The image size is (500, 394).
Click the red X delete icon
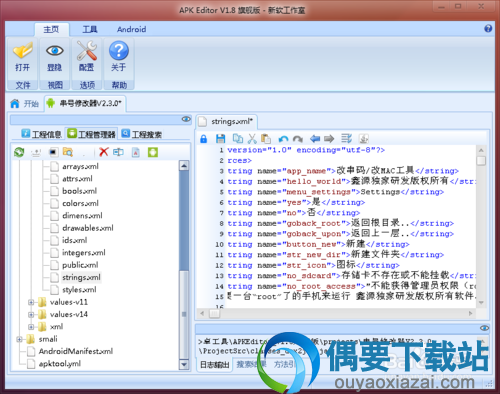click(x=104, y=152)
